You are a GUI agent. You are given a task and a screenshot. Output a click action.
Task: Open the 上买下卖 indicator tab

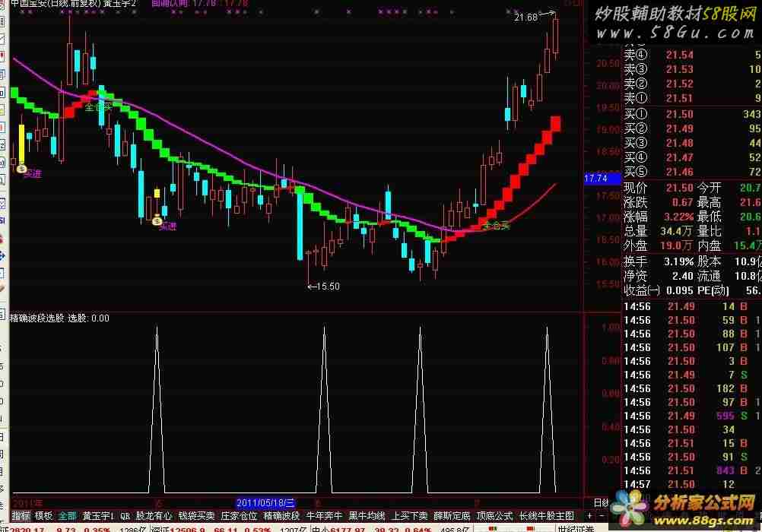[410, 515]
